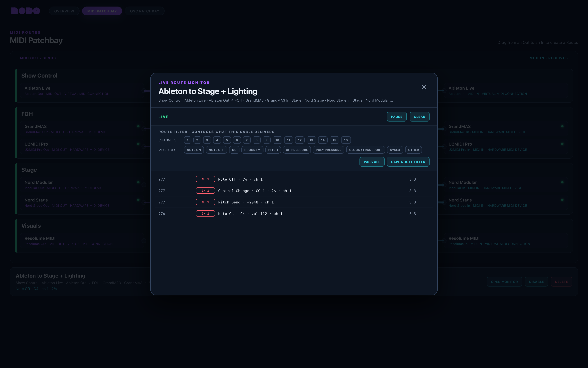The height and width of the screenshot is (368, 588).
Task: Pause the live monitor
Action: click(x=397, y=117)
